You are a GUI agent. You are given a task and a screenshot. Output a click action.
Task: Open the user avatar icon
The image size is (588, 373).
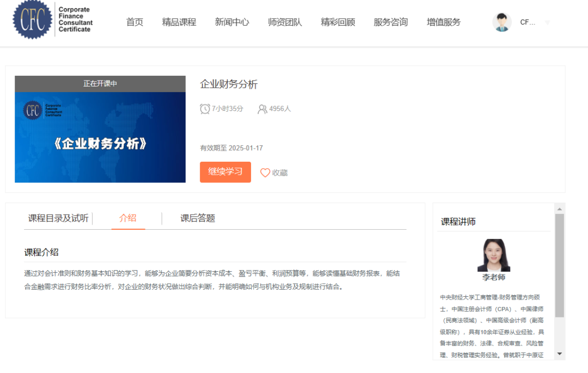point(502,22)
